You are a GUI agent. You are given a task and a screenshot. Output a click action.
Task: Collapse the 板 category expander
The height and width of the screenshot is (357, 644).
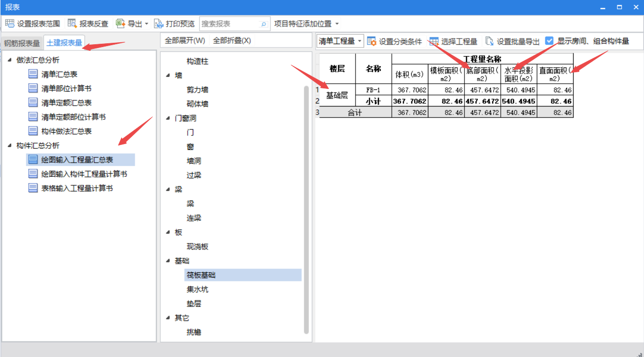coord(168,232)
